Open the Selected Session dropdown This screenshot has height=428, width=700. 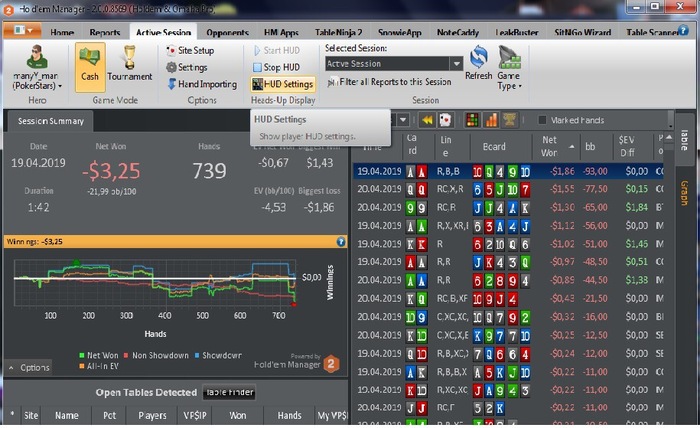[x=456, y=64]
